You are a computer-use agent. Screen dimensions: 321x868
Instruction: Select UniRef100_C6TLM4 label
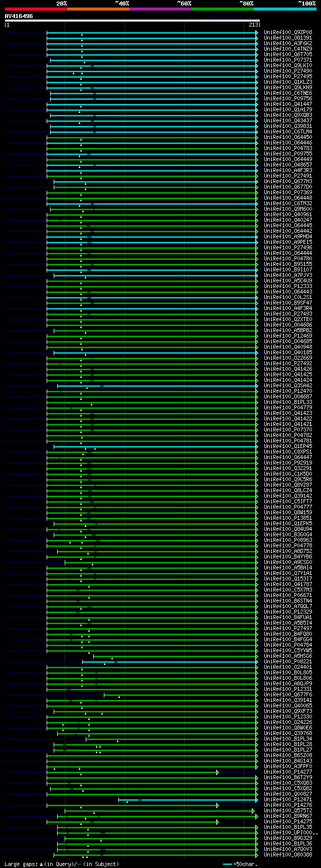tap(288, 132)
